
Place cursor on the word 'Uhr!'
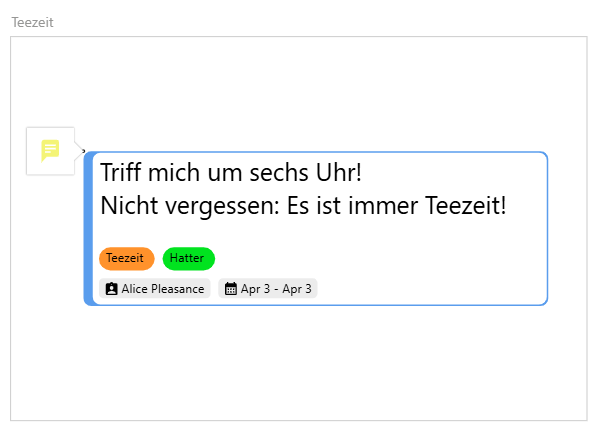339,172
